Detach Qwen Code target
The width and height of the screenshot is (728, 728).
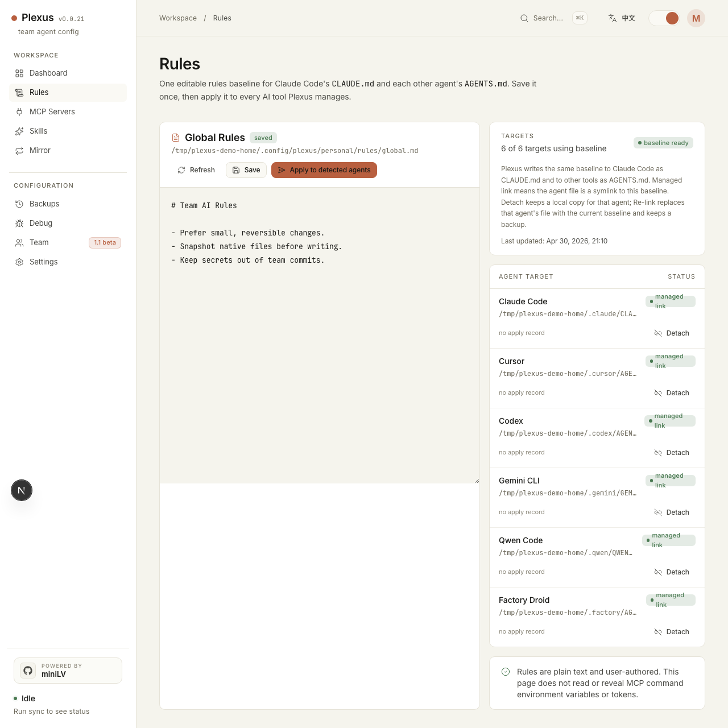click(672, 572)
